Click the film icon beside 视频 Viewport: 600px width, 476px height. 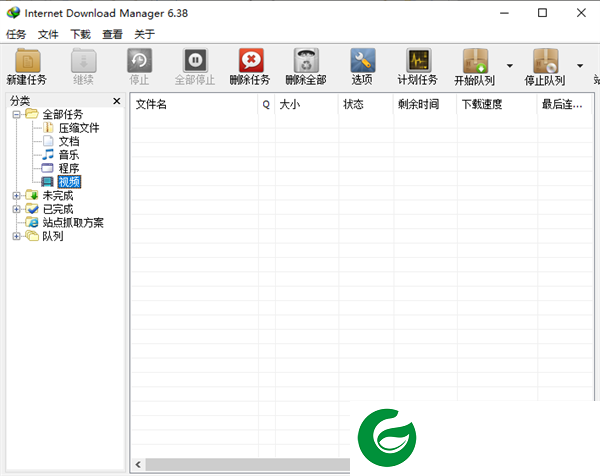pyautogui.click(x=47, y=181)
